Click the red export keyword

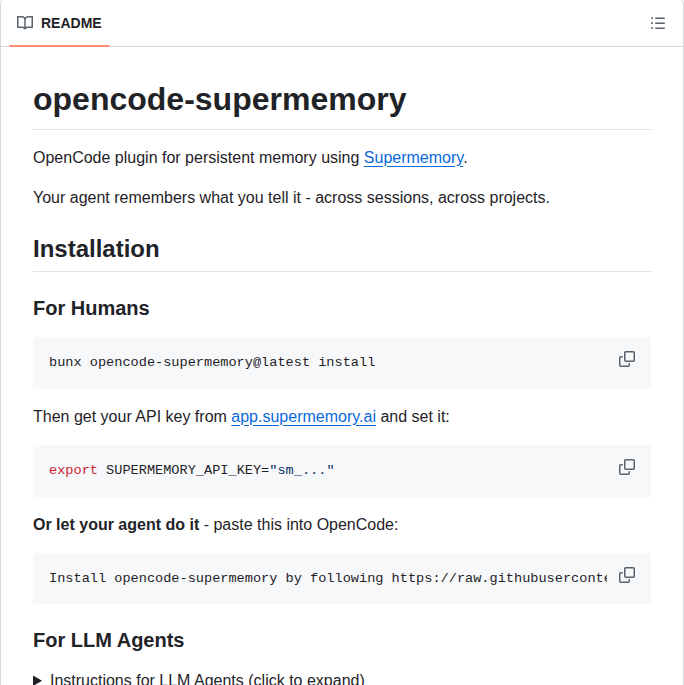coord(73,470)
